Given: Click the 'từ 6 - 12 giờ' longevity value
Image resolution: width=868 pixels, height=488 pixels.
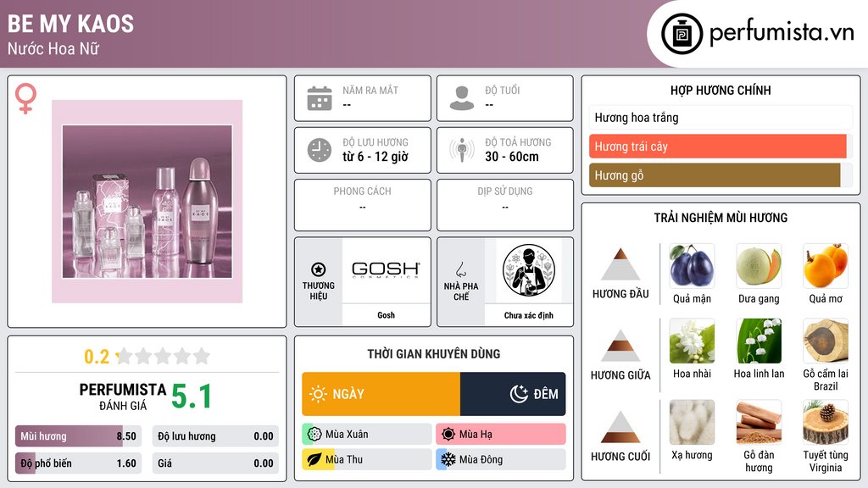Looking at the screenshot, I should point(376,157).
